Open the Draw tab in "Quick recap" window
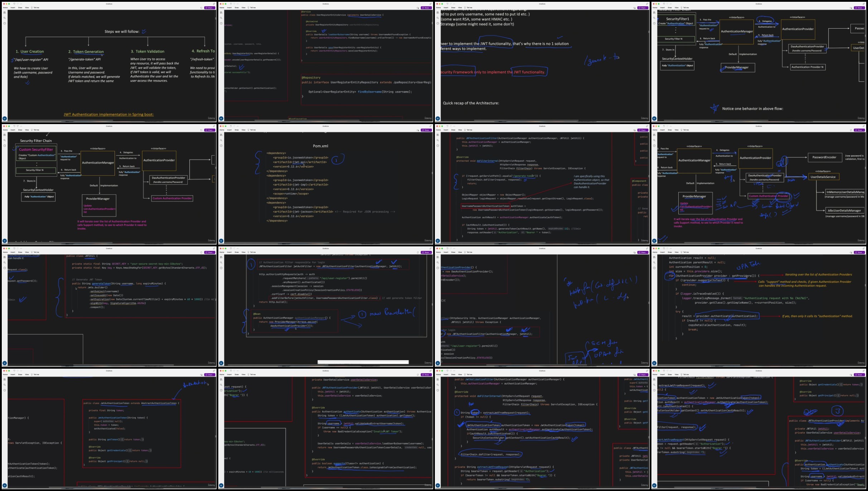The height and width of the screenshot is (491, 868). 453,8
